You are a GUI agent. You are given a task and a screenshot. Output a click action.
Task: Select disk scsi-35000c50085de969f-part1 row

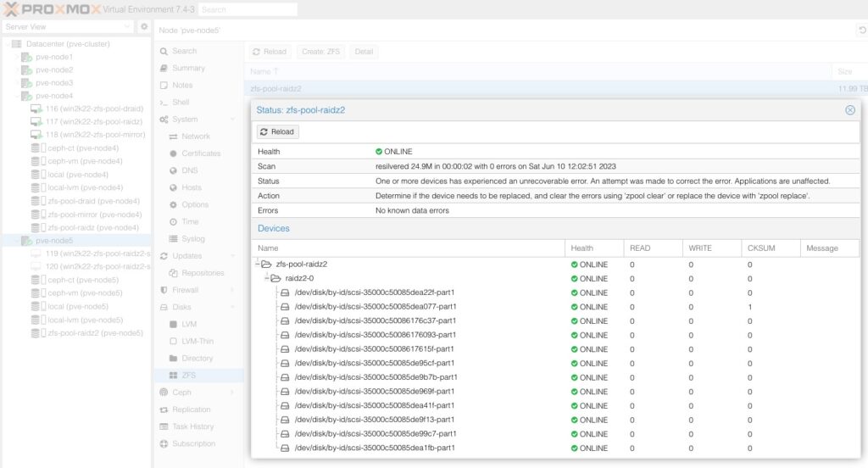tap(555, 392)
